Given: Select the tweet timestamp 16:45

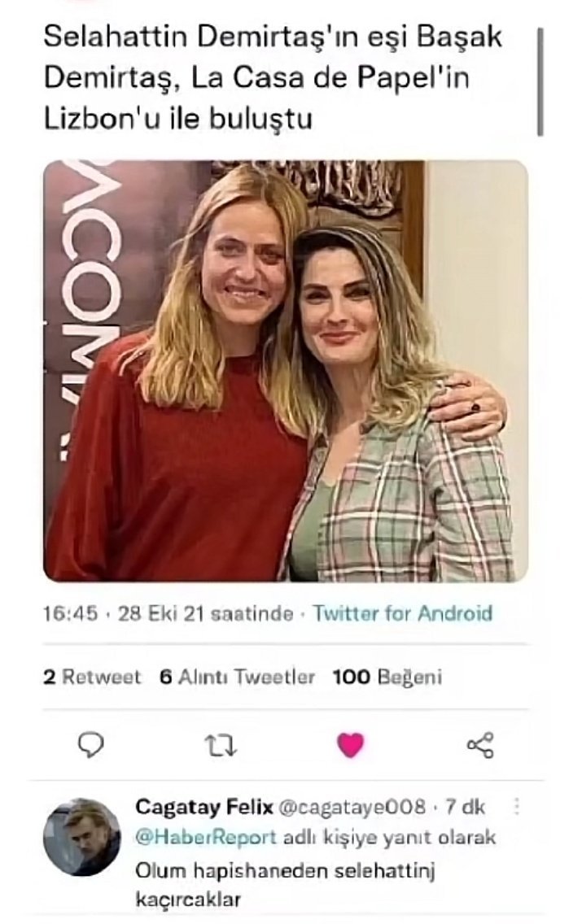Looking at the screenshot, I should pyautogui.click(x=70, y=613).
